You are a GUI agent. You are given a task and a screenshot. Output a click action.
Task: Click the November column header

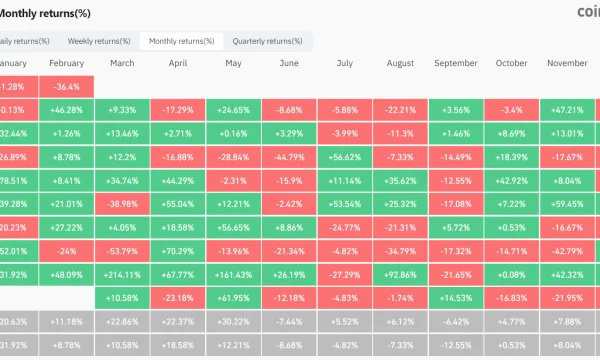point(567,63)
